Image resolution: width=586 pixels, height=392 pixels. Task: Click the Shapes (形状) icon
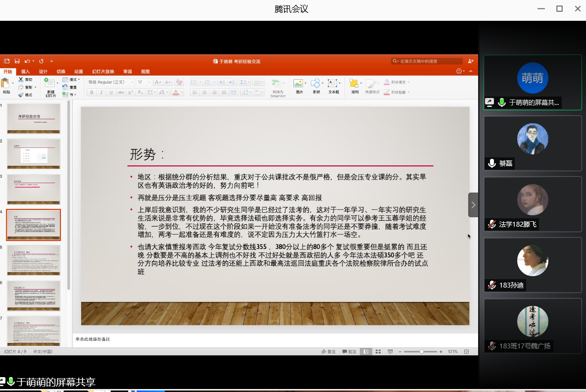[316, 83]
